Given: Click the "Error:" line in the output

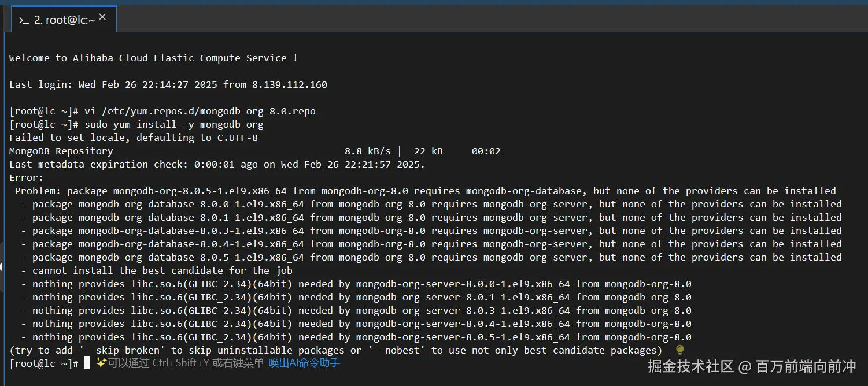Looking at the screenshot, I should click(x=26, y=177).
